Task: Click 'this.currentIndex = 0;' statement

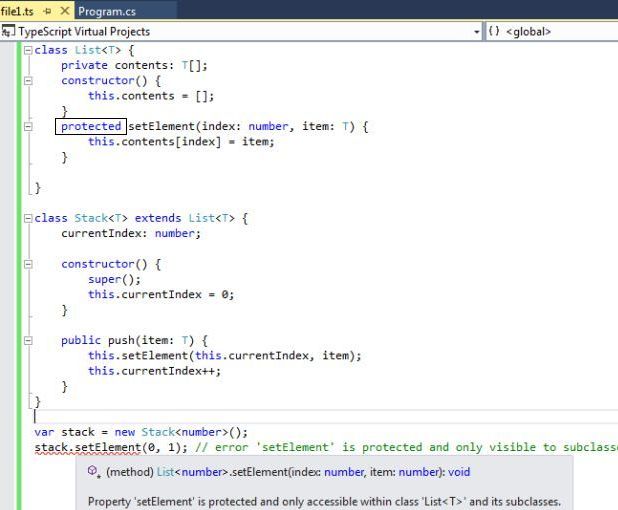Action: [x=161, y=294]
